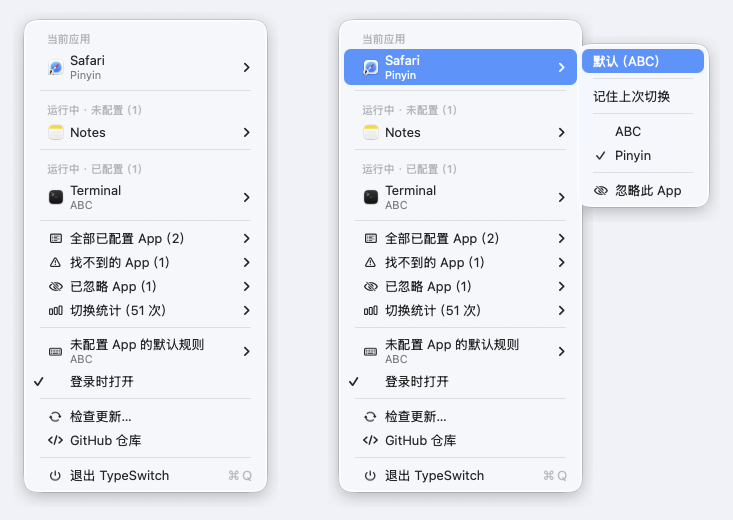Click Notes name in right menu

tap(402, 132)
